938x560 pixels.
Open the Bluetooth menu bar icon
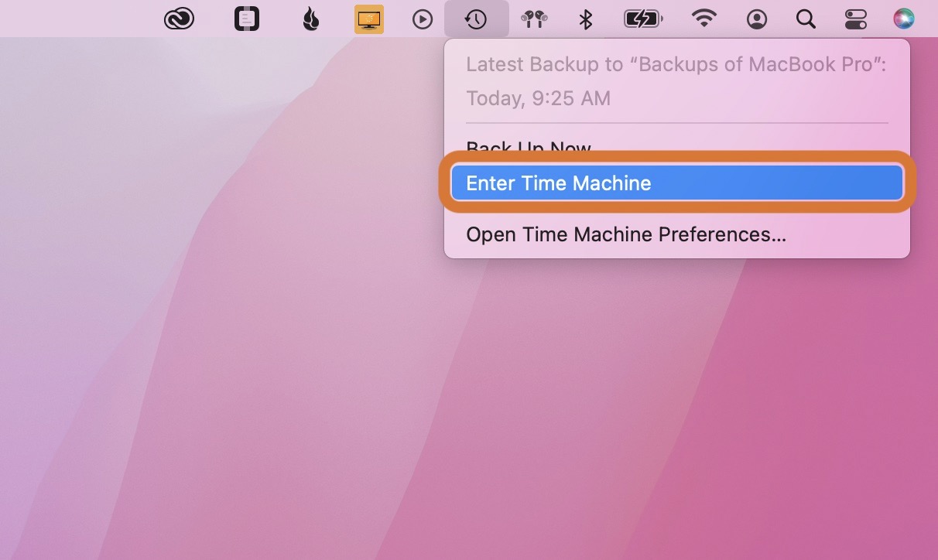pyautogui.click(x=586, y=19)
